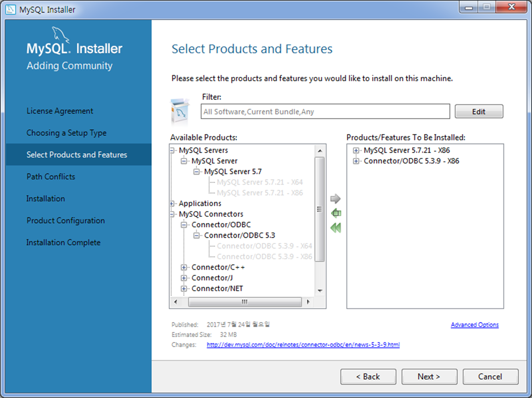Collapse the MySQL Connectors node
This screenshot has width=532, height=398.
[x=172, y=214]
